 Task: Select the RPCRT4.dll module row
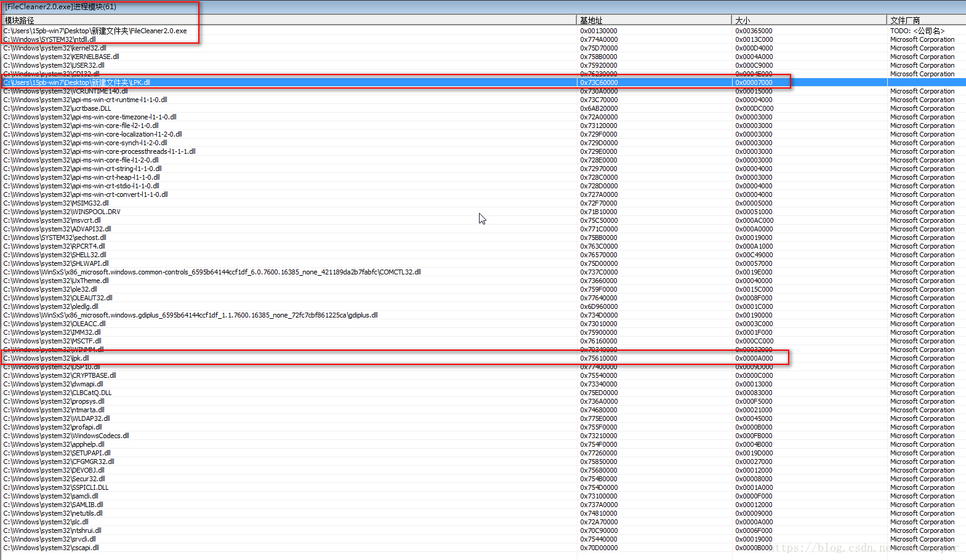click(483, 246)
